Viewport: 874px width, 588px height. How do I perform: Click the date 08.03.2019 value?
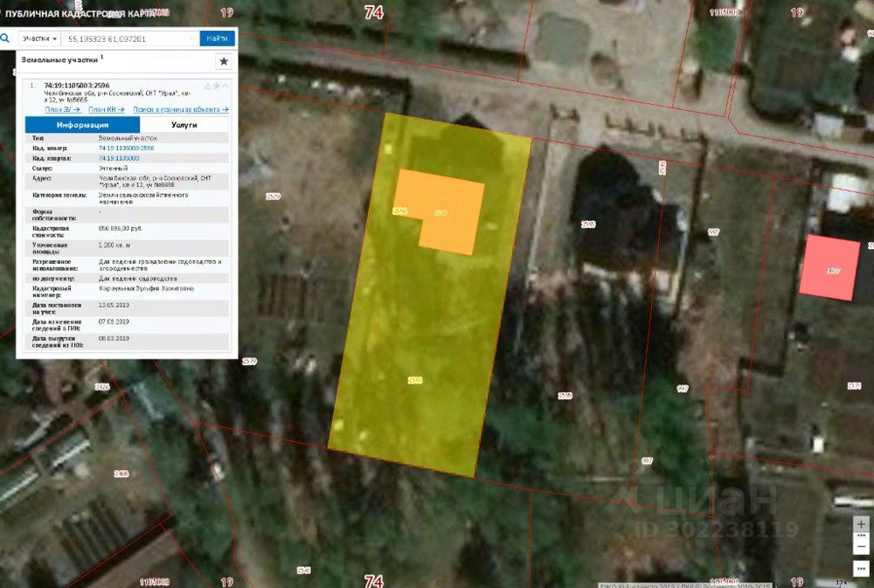click(x=114, y=339)
